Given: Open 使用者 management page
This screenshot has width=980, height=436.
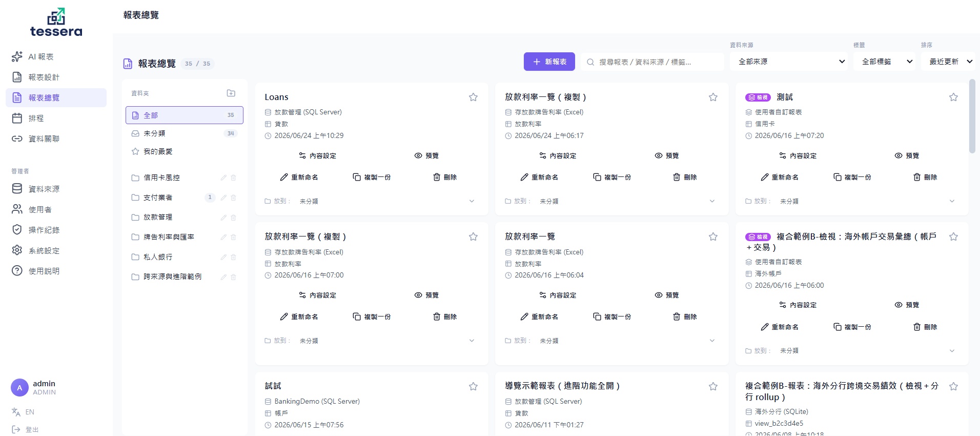Looking at the screenshot, I should click(56, 209).
